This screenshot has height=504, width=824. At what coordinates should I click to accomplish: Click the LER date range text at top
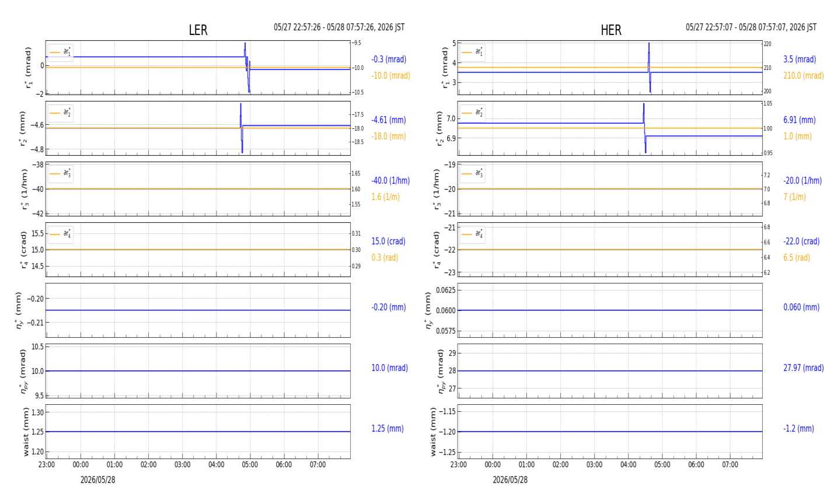339,27
